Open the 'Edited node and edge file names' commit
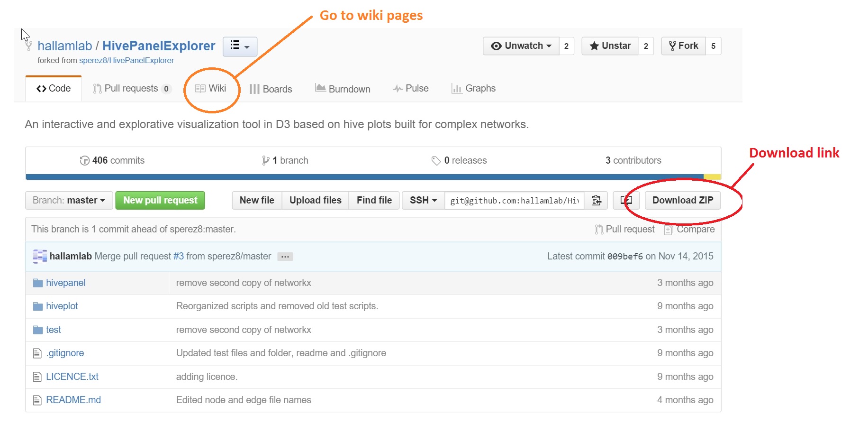 point(244,400)
